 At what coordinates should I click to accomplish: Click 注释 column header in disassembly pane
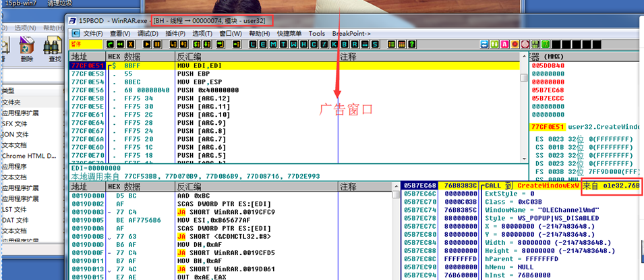pos(429,56)
